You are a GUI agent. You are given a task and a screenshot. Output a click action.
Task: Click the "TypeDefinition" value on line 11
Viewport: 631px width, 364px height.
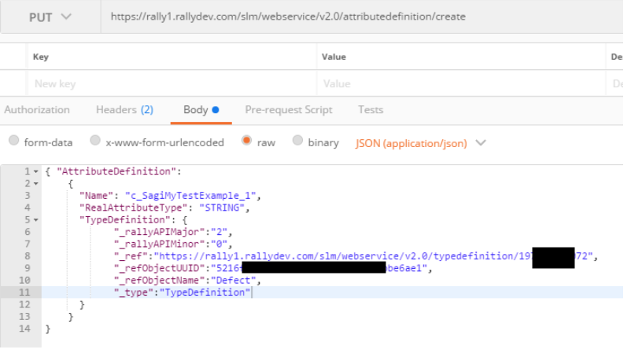click(205, 292)
